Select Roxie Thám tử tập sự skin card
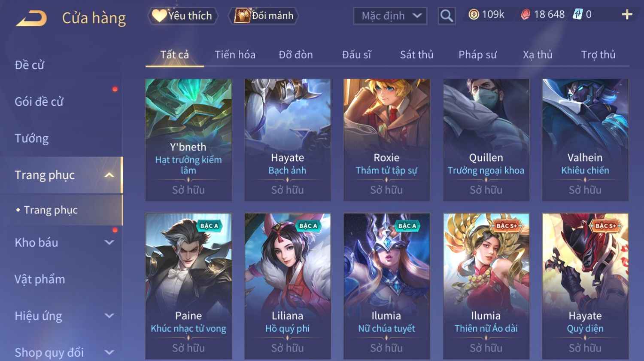The image size is (644, 361). 386,140
